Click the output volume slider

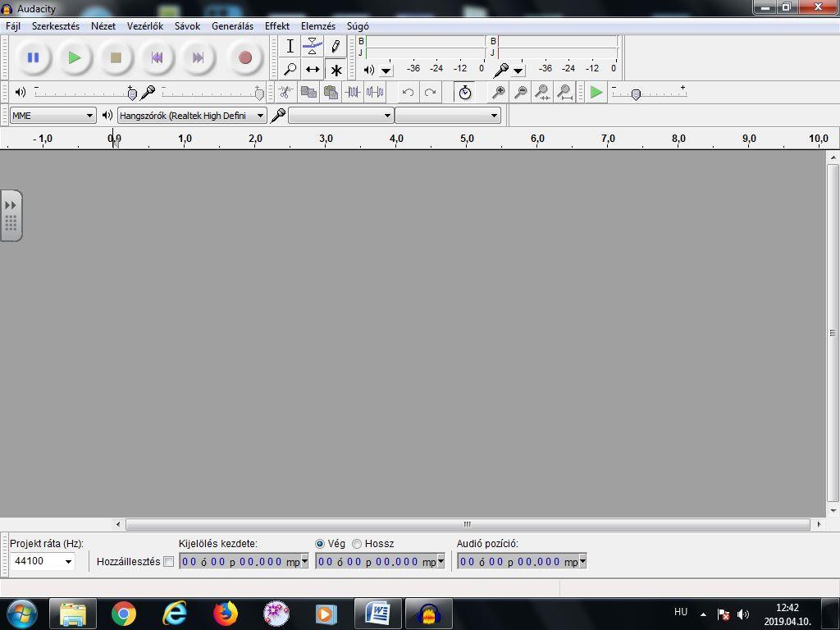[x=85, y=94]
